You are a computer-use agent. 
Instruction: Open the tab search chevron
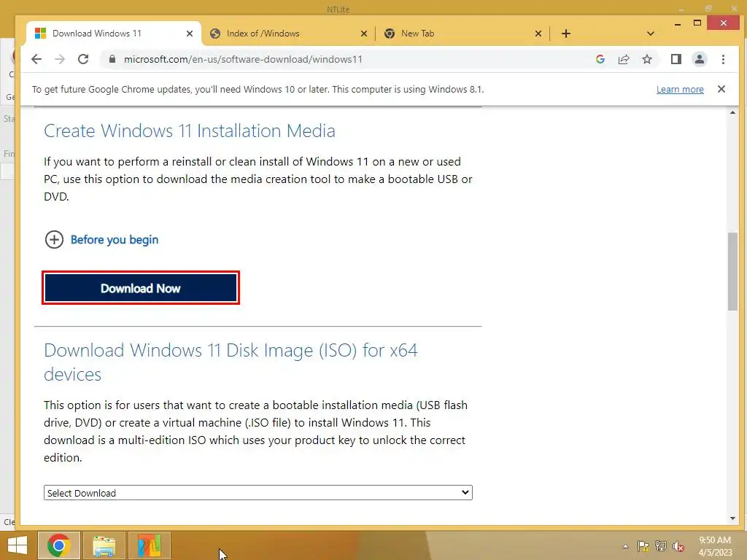coord(651,34)
